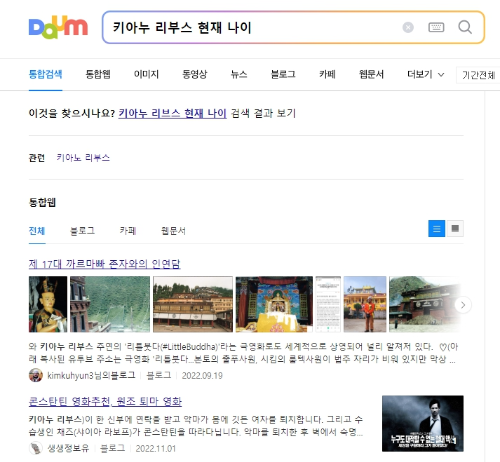Visit kimkuhyun3님의블로그 source link

pyautogui.click(x=91, y=376)
